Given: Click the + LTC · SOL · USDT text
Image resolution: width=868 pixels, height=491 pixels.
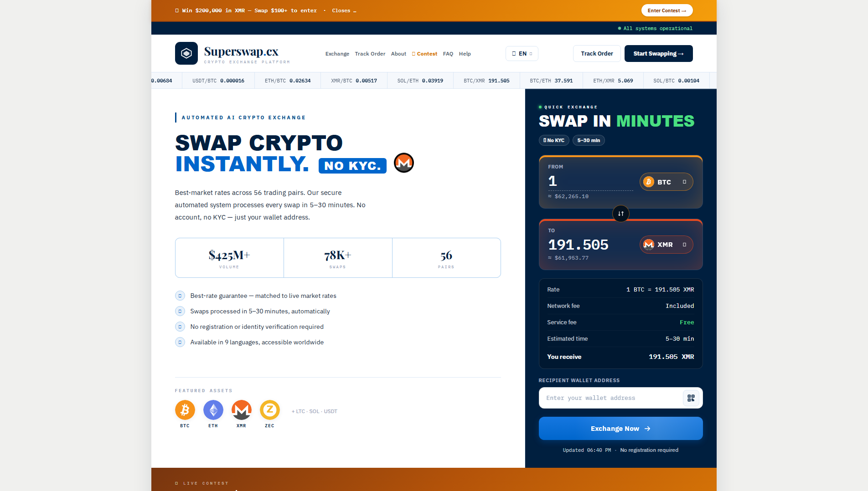Looking at the screenshot, I should (x=315, y=411).
